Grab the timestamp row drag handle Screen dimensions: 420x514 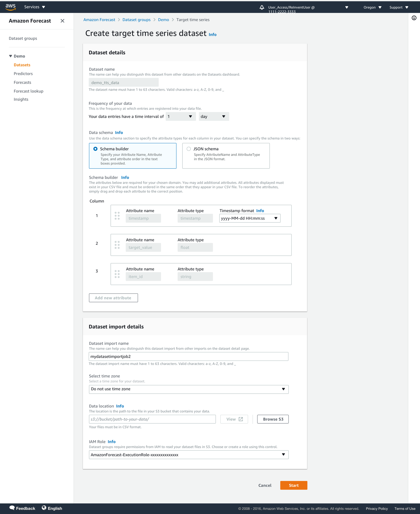click(x=117, y=216)
